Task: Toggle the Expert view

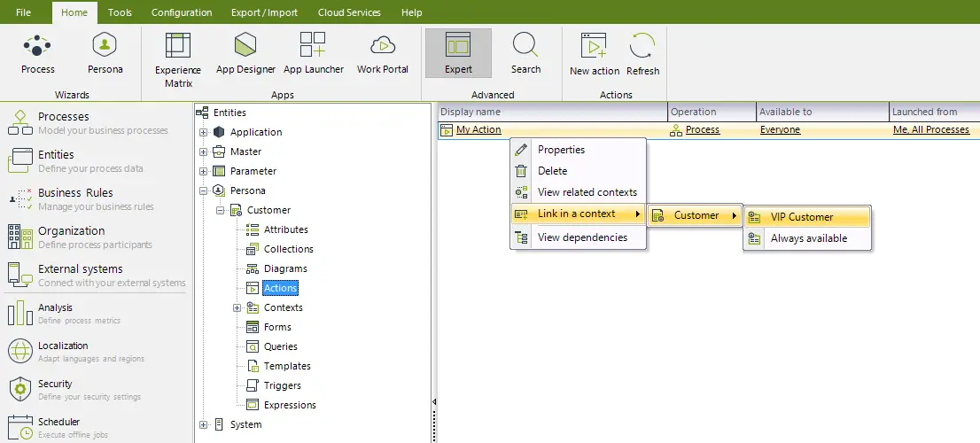Action: click(x=458, y=53)
